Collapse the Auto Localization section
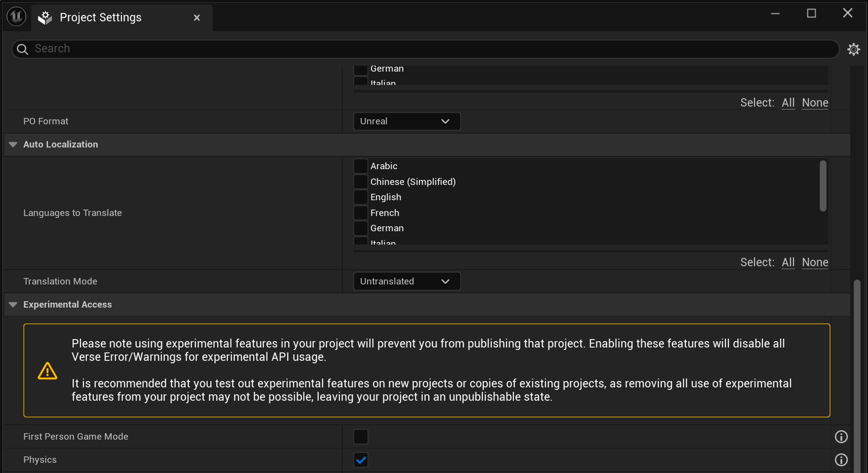Image resolution: width=868 pixels, height=473 pixels. click(x=13, y=144)
